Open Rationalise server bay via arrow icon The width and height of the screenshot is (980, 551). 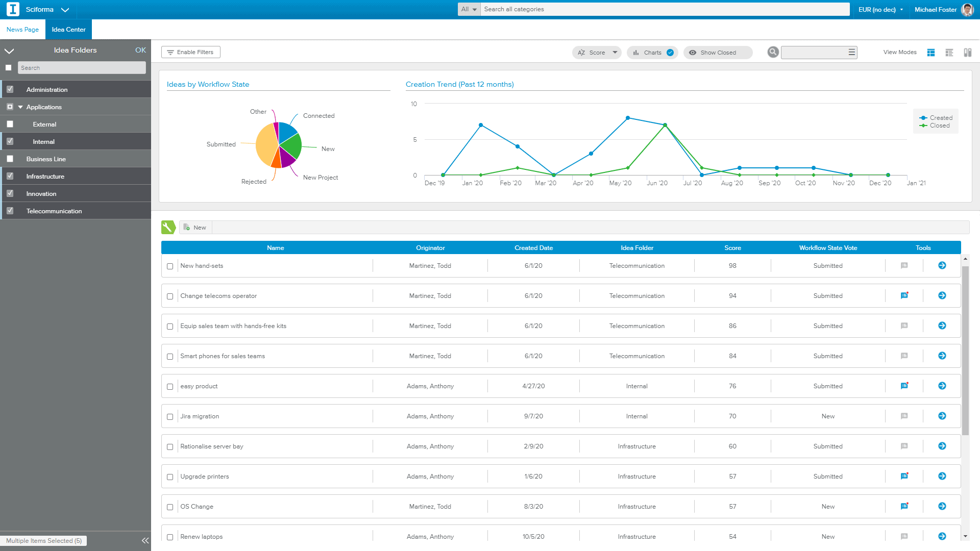click(942, 446)
